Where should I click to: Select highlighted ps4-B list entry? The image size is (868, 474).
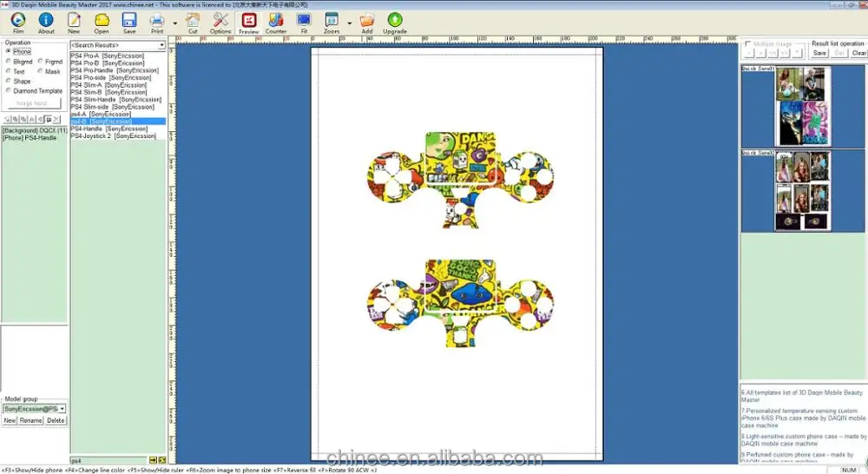[x=118, y=122]
